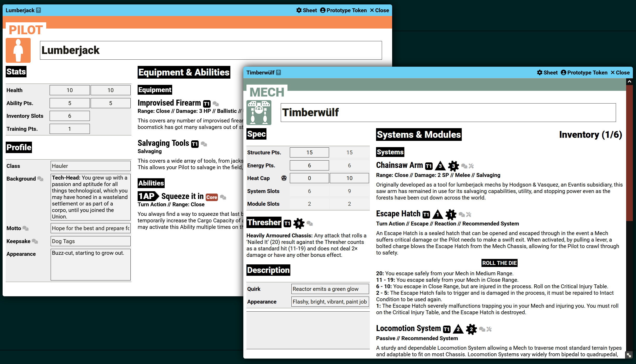Post Improvised Firearm to chat
The image size is (636, 364).
point(216,104)
